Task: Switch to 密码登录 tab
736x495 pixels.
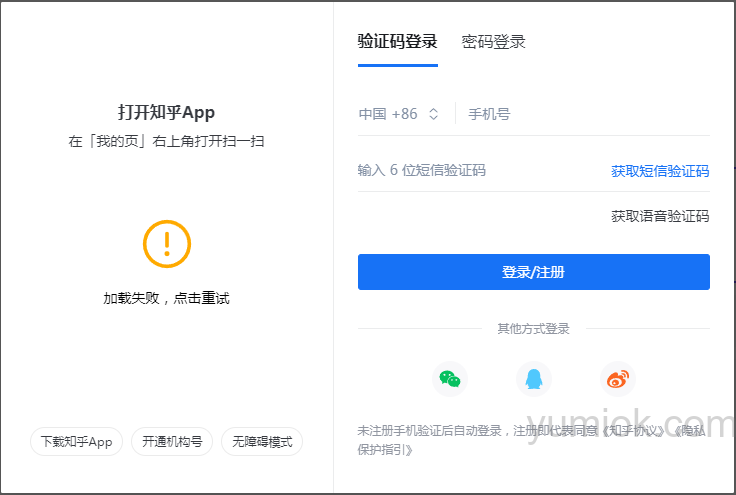Action: (x=493, y=41)
